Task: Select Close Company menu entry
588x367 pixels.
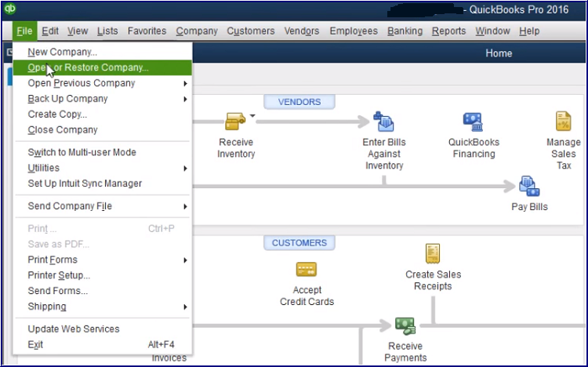Action: 103,130
